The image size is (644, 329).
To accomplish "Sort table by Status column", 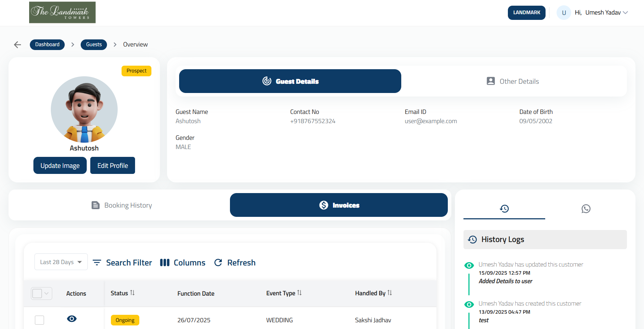I will click(x=132, y=293).
